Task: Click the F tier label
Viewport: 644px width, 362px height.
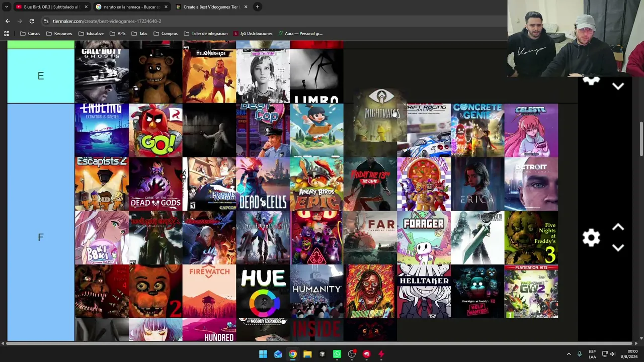Action: coord(41,237)
